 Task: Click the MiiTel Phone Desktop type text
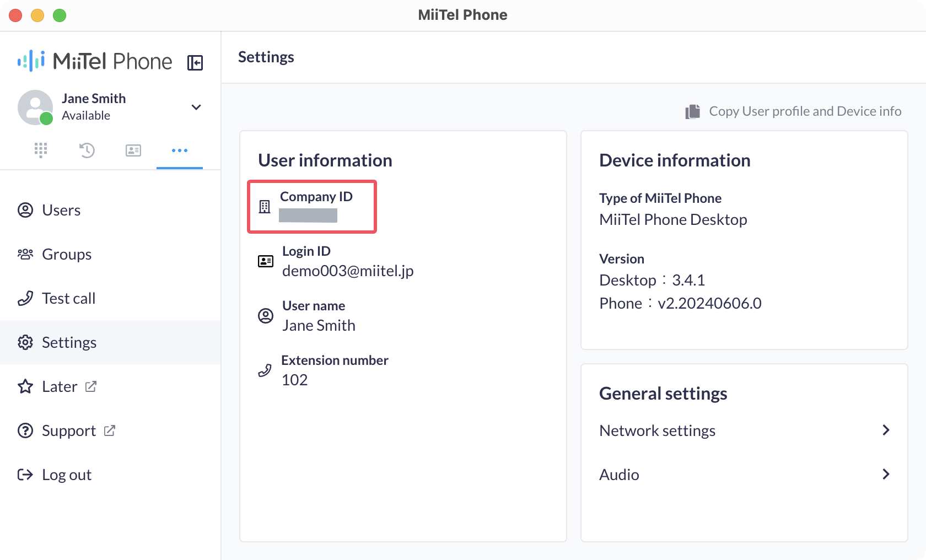pos(673,220)
